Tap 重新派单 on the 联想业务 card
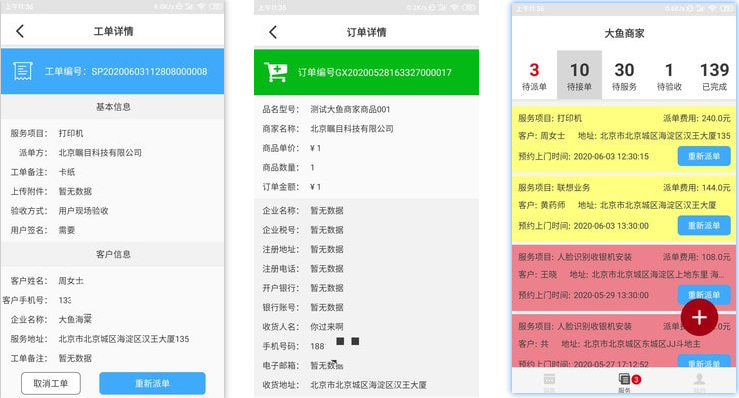 (704, 225)
